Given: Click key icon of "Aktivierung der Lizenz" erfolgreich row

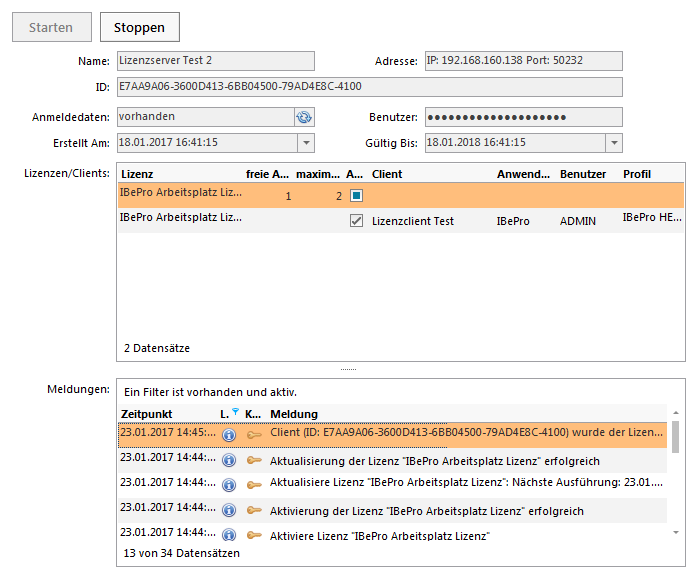Looking at the screenshot, I should click(255, 511).
